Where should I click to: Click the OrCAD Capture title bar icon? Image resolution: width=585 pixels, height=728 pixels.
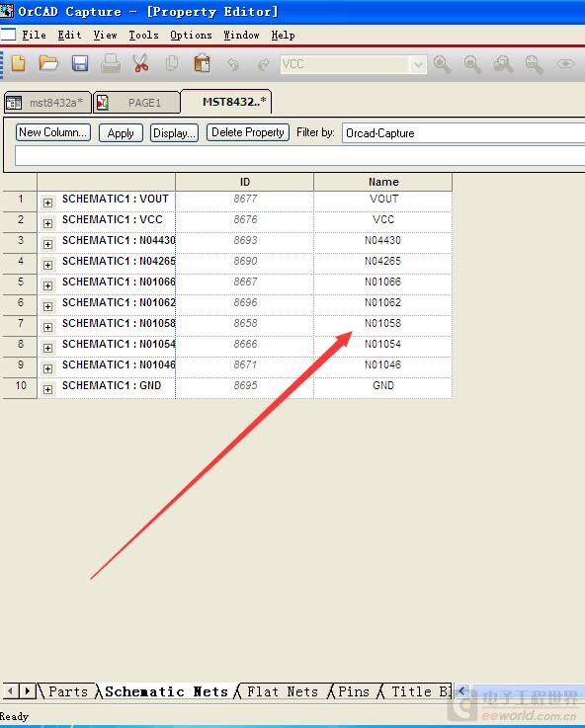point(7,11)
